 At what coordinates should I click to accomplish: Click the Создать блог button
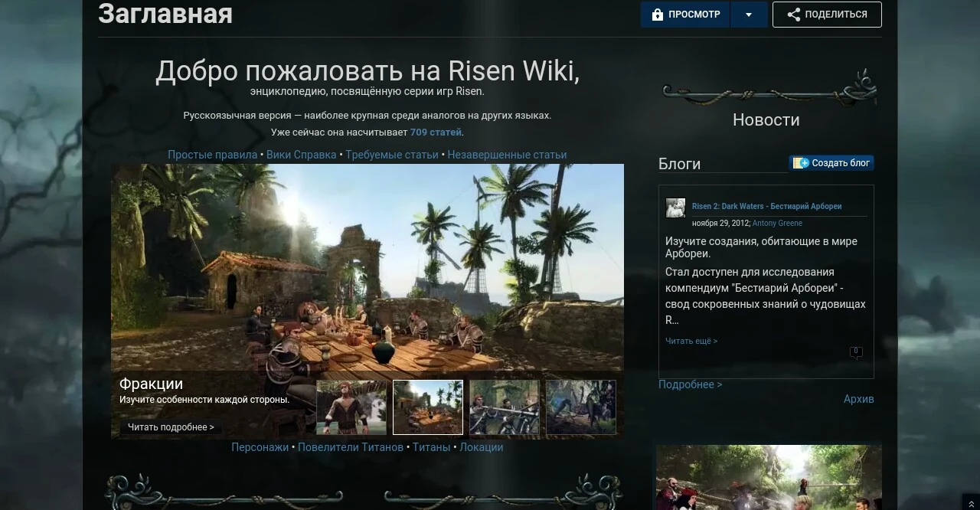click(x=831, y=163)
